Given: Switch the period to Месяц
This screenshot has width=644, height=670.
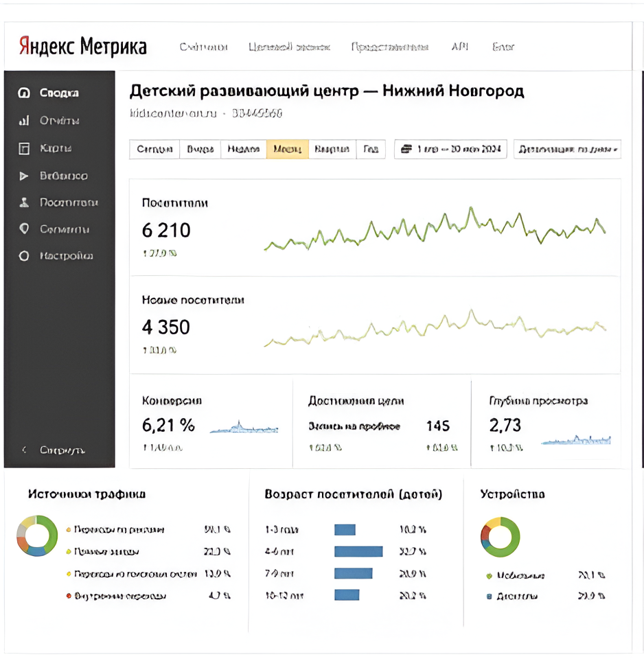Looking at the screenshot, I should 287,149.
